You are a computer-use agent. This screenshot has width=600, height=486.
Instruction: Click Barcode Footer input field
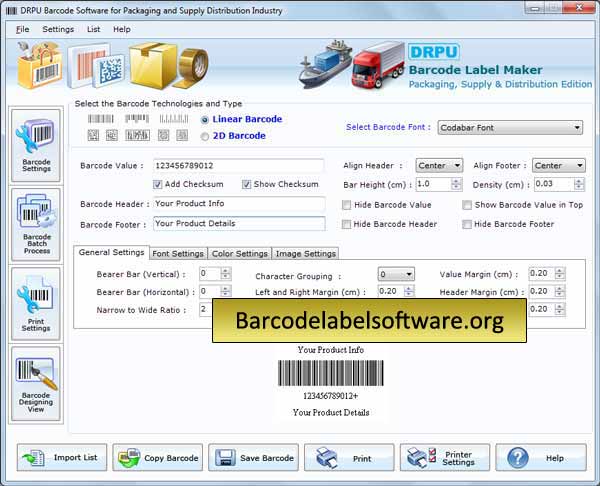(239, 223)
